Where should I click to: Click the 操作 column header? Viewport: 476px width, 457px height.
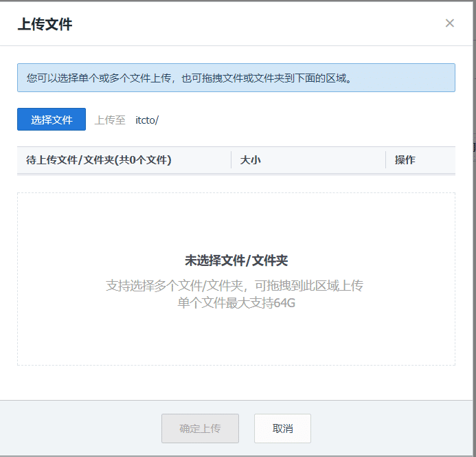(405, 160)
